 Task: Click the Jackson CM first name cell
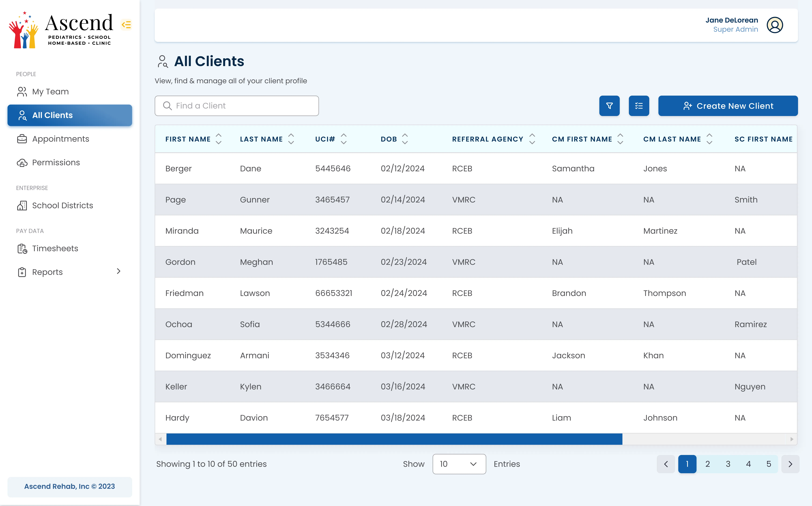(x=568, y=355)
